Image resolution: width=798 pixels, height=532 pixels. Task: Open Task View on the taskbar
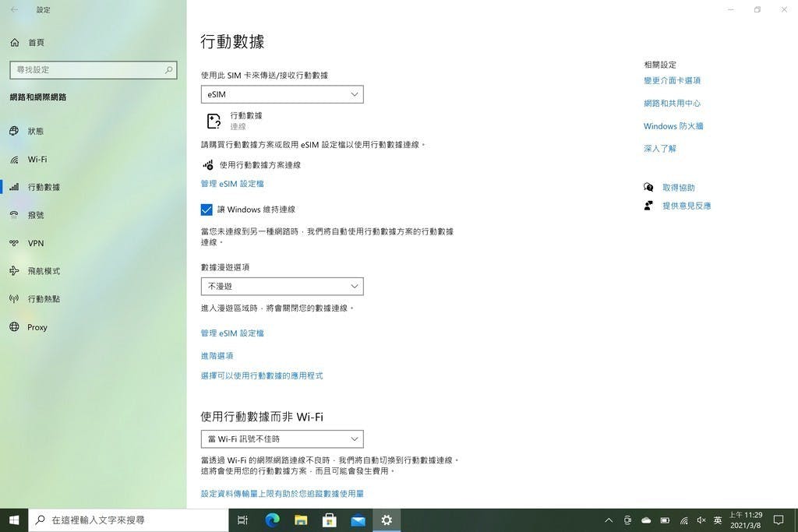coord(243,520)
